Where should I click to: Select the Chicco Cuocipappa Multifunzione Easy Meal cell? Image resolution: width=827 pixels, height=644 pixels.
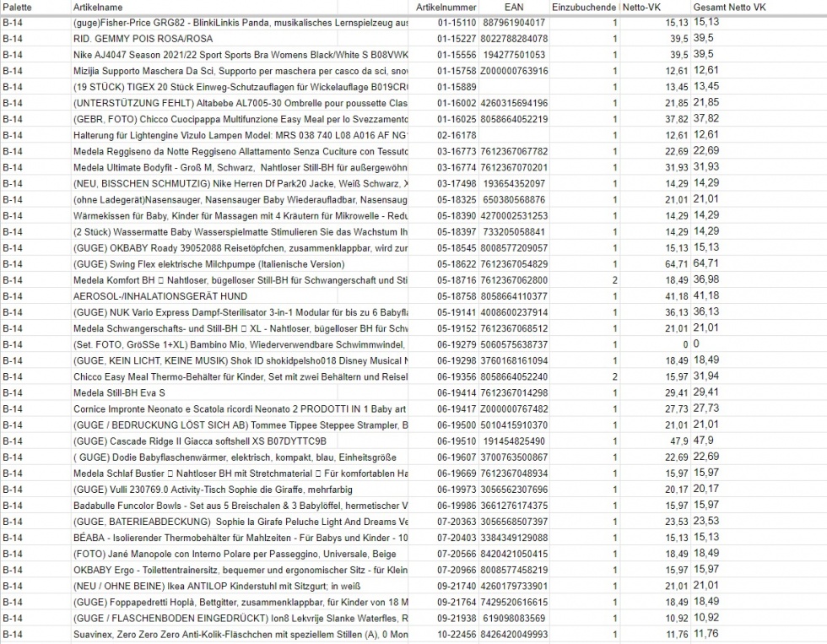click(x=240, y=119)
